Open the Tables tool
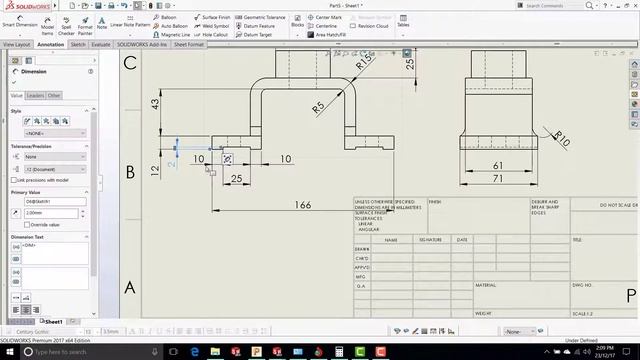640x360 pixels. point(403,22)
